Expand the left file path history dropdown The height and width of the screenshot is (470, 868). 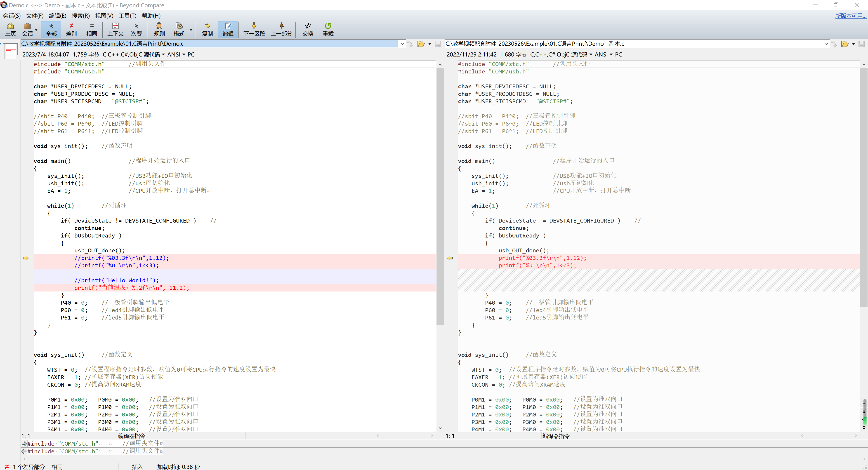402,44
